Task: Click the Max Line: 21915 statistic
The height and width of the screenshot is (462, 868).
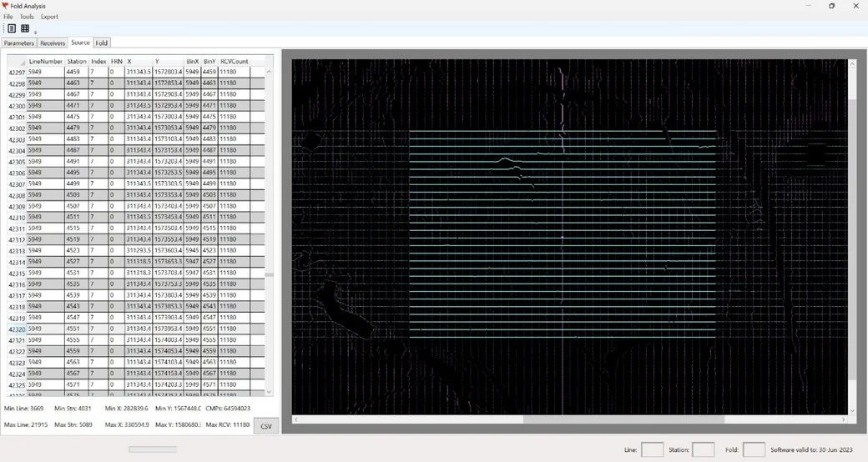Action: pos(26,425)
